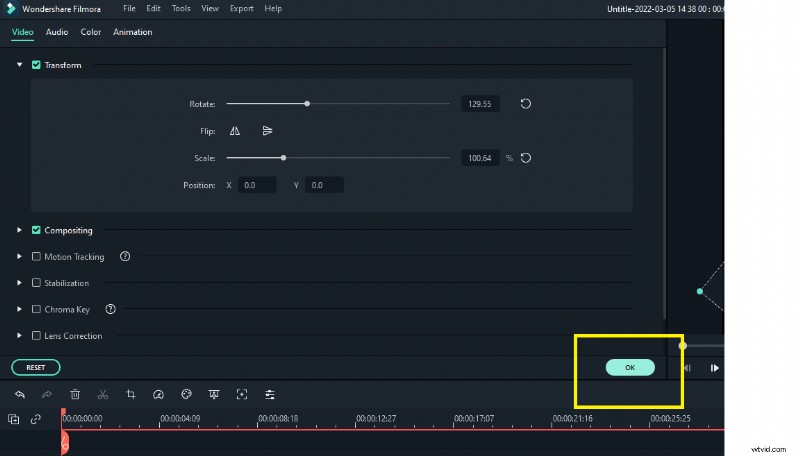Image resolution: width=800 pixels, height=456 pixels.
Task: Click the Scale slider handle
Action: pyautogui.click(x=284, y=157)
